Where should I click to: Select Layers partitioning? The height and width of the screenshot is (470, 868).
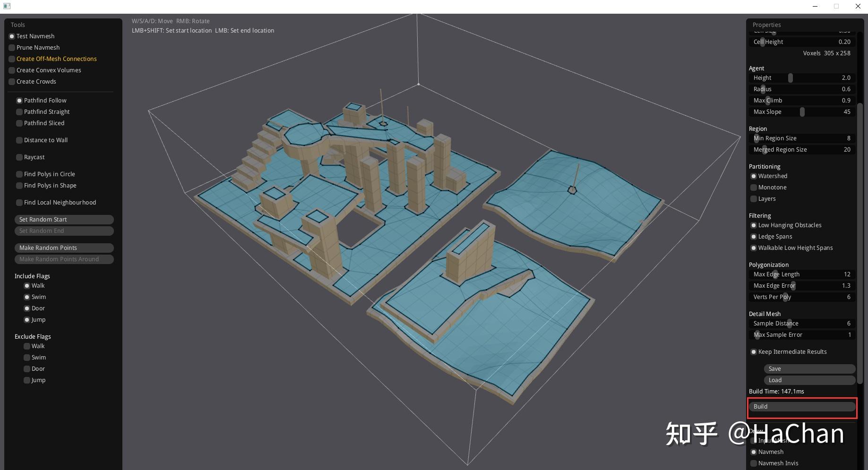pyautogui.click(x=763, y=199)
